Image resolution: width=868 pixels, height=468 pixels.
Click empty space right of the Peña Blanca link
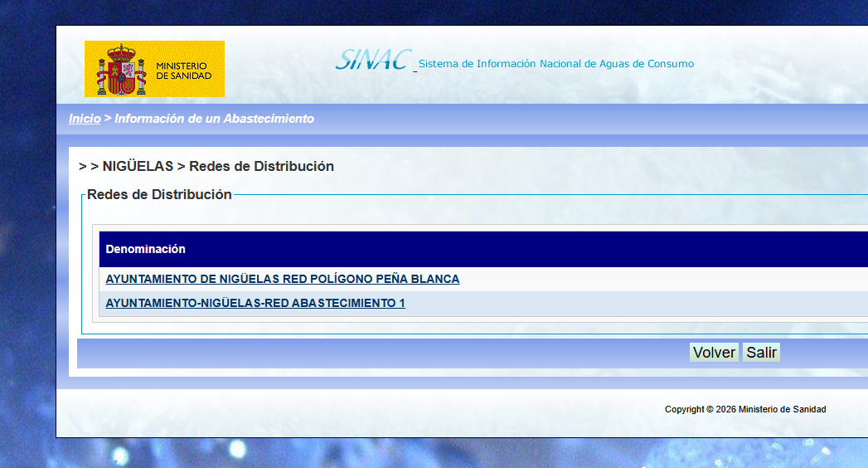[x=664, y=279]
